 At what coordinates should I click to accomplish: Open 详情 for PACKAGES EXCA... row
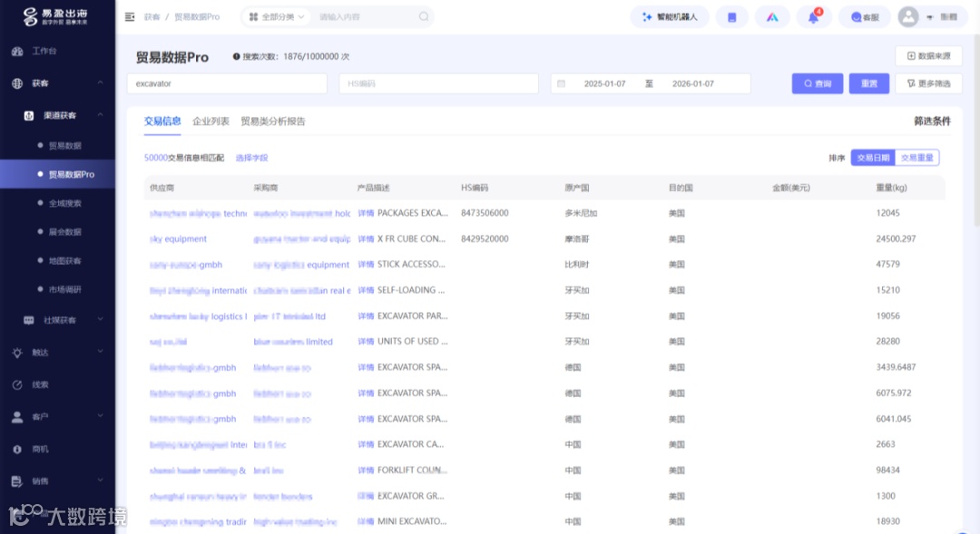366,213
